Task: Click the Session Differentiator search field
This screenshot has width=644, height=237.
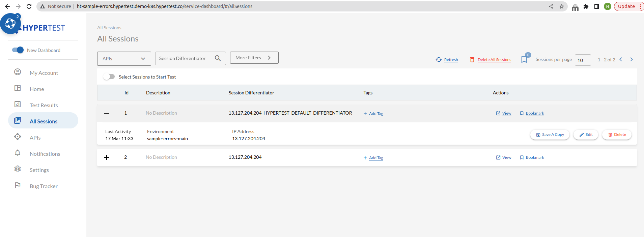Action: coord(191,58)
